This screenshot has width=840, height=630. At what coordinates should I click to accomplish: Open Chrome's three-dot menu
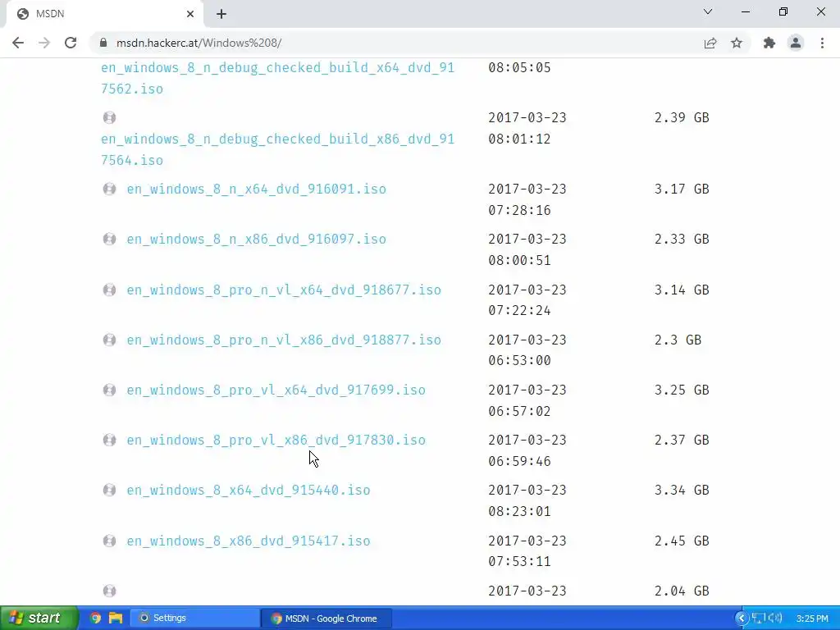pyautogui.click(x=822, y=43)
